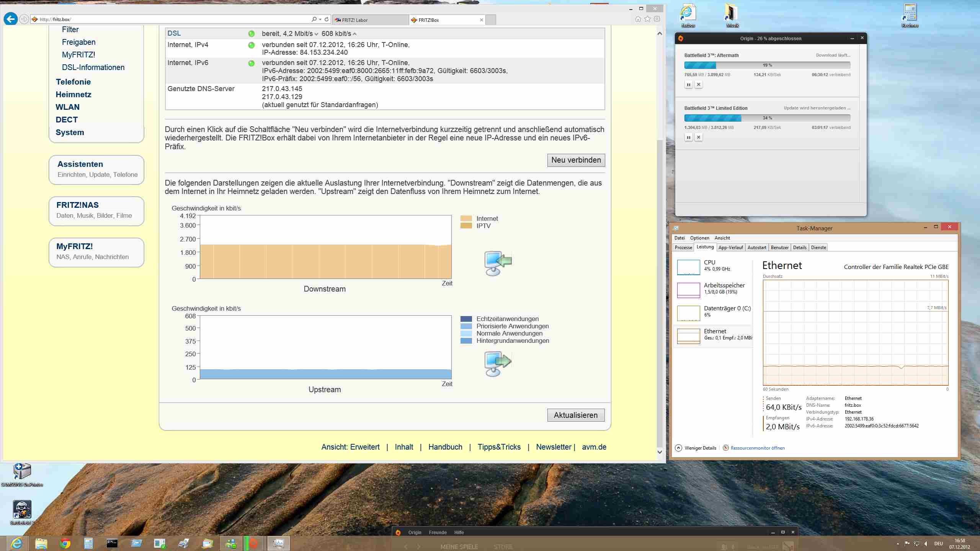Click the Aftermath download progress bar
Viewport: 980px width, 551px height.
767,65
